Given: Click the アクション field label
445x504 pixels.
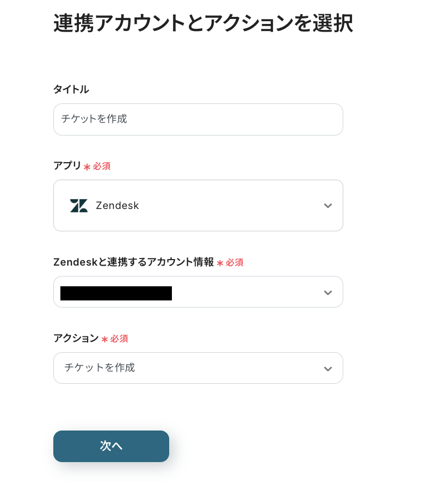Looking at the screenshot, I should pyautogui.click(x=76, y=338).
